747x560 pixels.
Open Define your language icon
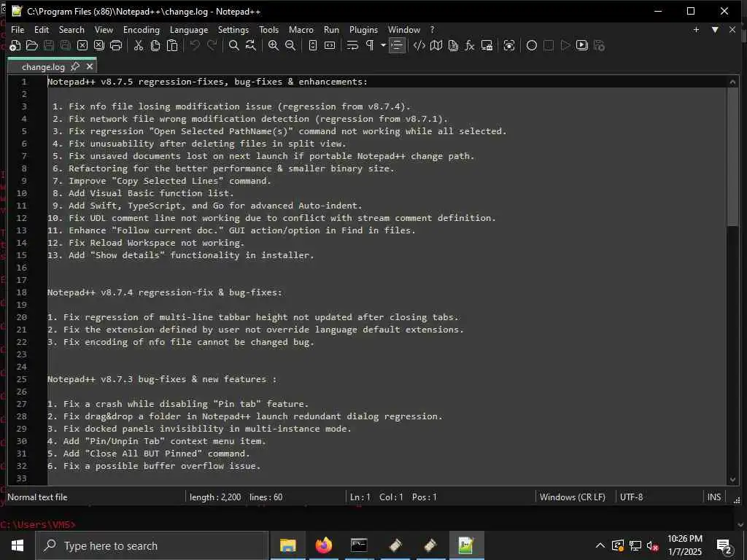(419, 46)
